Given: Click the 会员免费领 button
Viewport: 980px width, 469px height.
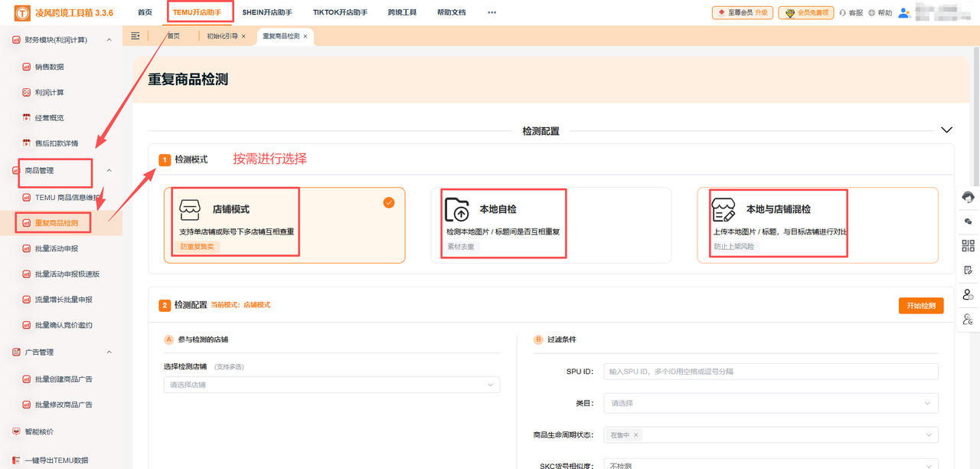Looking at the screenshot, I should tap(806, 12).
